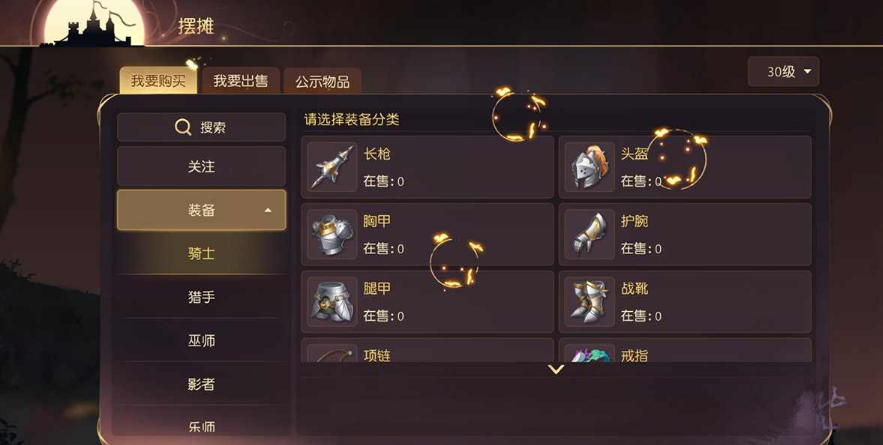Expand list with down chevron arrow
The height and width of the screenshot is (445, 883).
coord(556,370)
